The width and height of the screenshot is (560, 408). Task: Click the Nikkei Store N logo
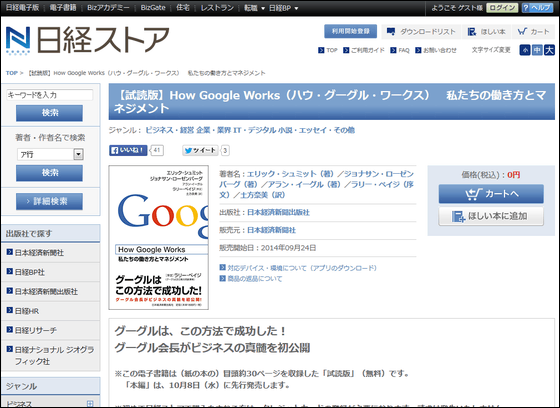(x=18, y=41)
